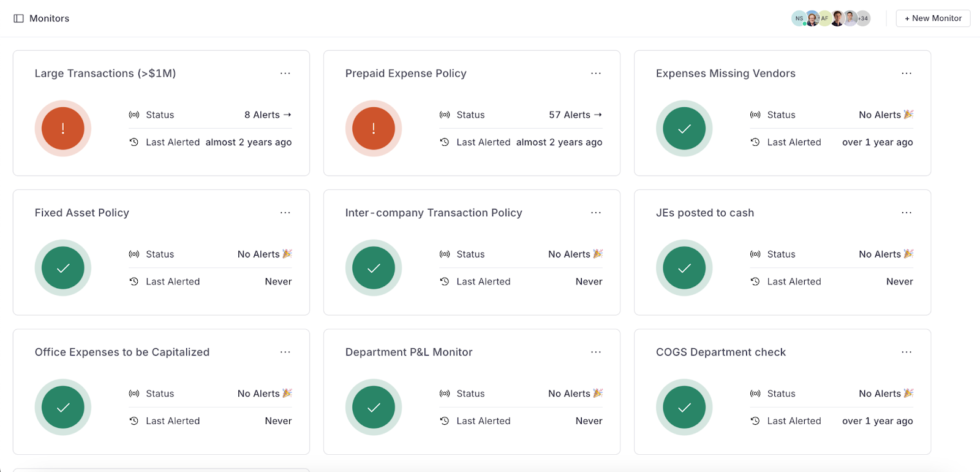Click the red alert icon on Large Transactions

click(x=63, y=128)
